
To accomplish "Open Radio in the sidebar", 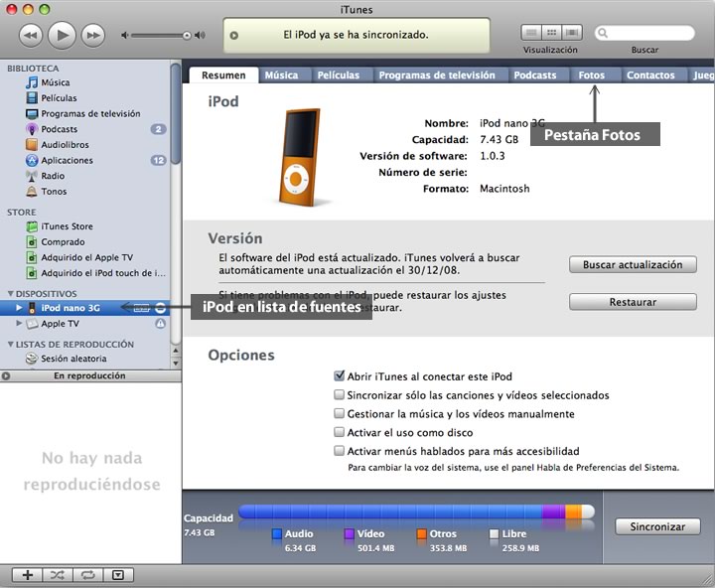I will (x=53, y=176).
